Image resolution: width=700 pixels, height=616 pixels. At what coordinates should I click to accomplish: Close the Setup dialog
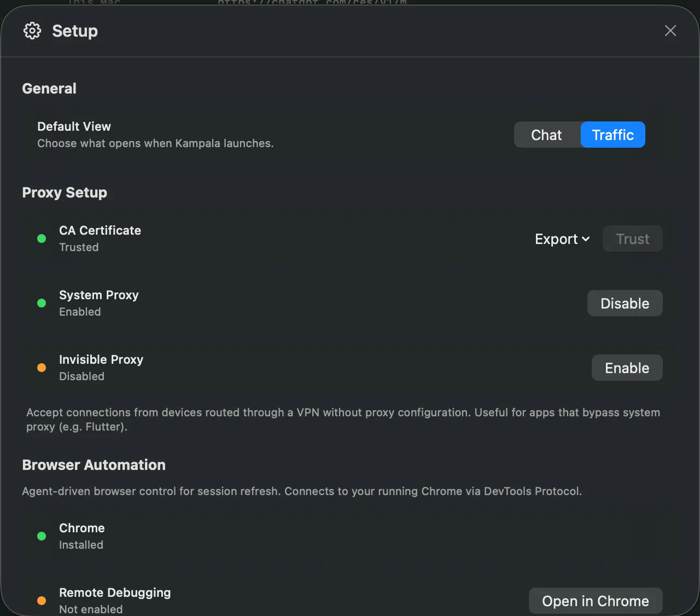[x=670, y=31]
